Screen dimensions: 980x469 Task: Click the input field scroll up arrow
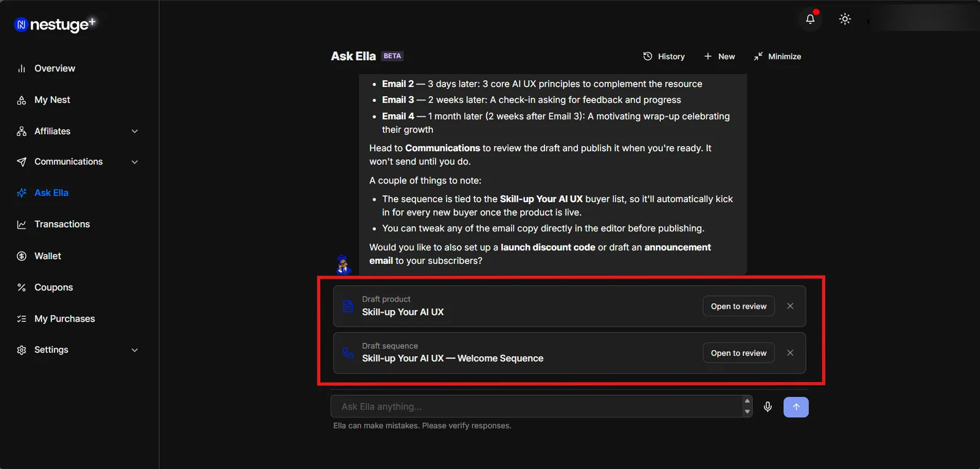(747, 401)
